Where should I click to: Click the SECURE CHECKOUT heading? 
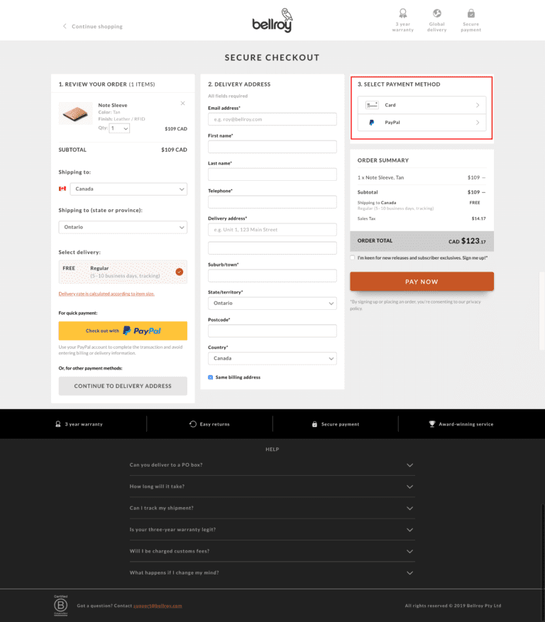pyautogui.click(x=272, y=58)
